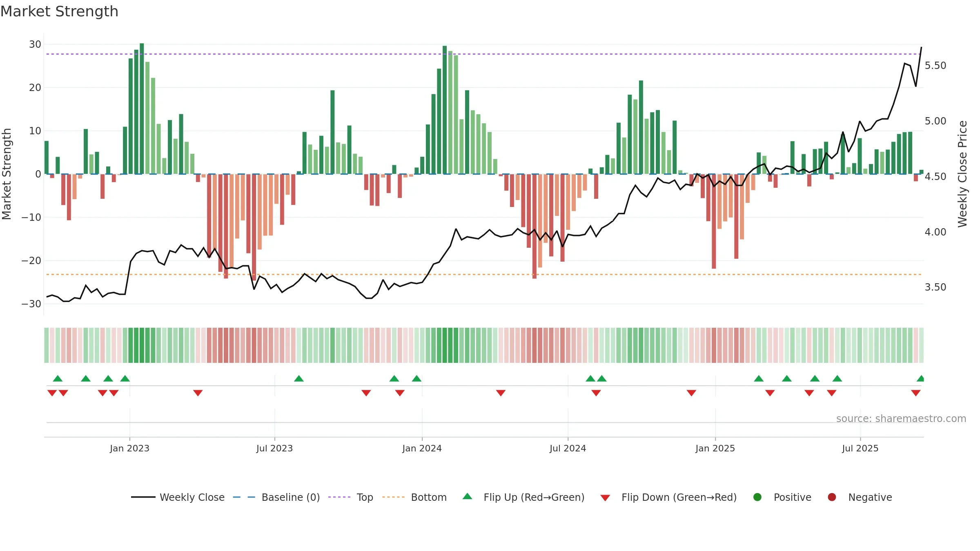This screenshot has height=551, width=980.
Task: Click the black Weekly Close line sample in legend
Action: click(143, 497)
